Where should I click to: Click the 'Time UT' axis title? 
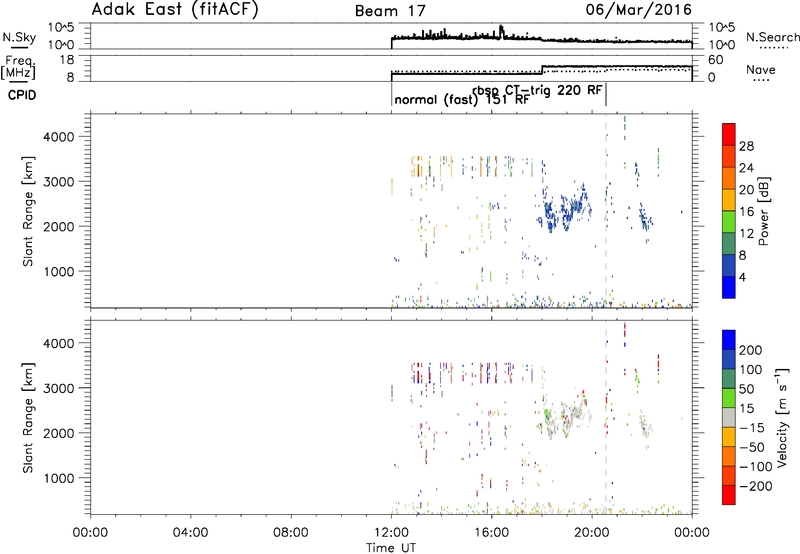[x=391, y=548]
